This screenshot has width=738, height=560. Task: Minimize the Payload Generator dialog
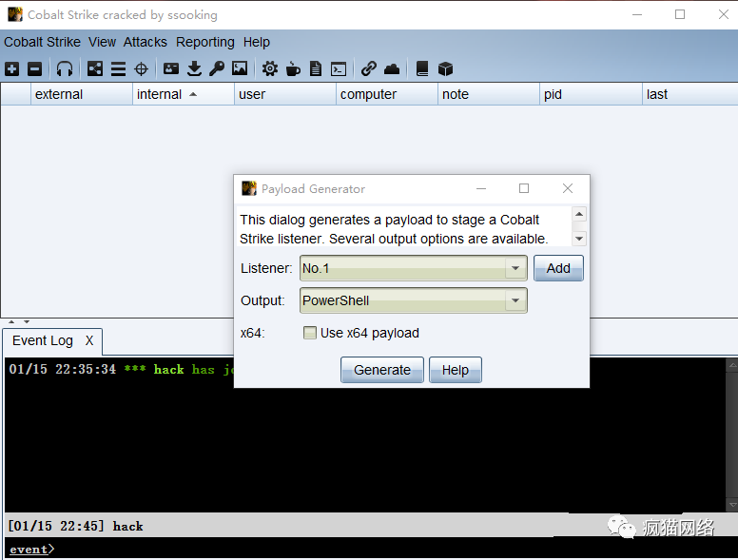tap(481, 188)
